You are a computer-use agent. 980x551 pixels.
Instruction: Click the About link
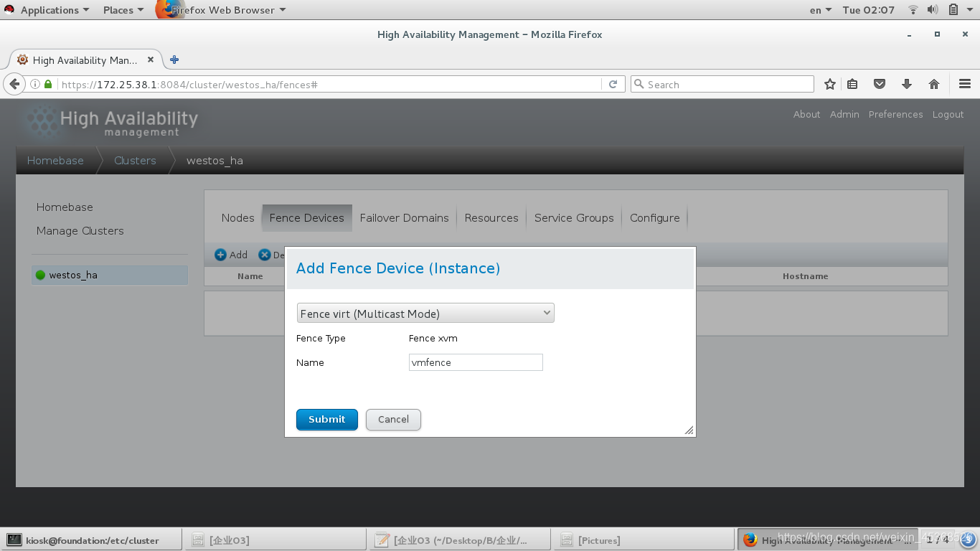pyautogui.click(x=806, y=114)
